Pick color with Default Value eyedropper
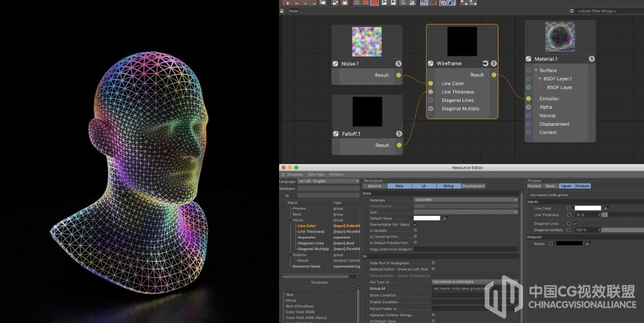Viewport: 644px width, 323px height. tap(445, 218)
